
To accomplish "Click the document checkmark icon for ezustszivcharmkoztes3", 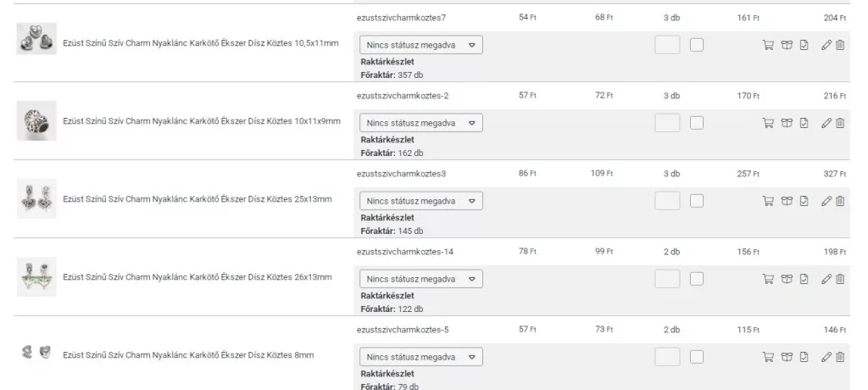I will (x=804, y=201).
